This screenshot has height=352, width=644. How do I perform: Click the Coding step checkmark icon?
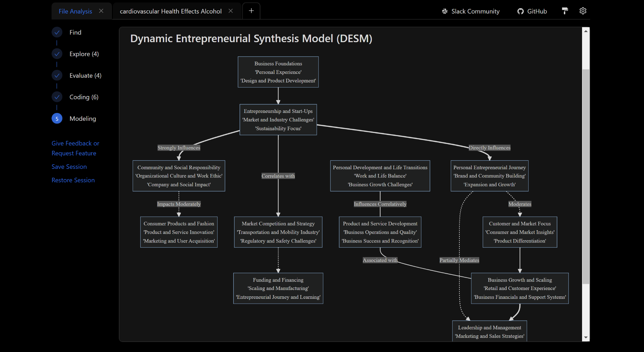click(x=57, y=97)
